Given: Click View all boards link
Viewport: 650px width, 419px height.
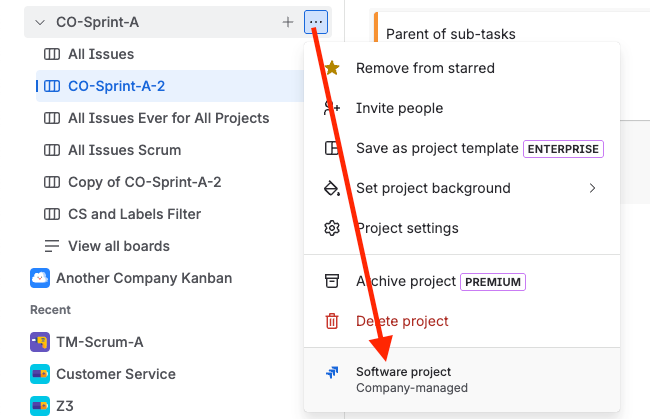Looking at the screenshot, I should point(118,246).
